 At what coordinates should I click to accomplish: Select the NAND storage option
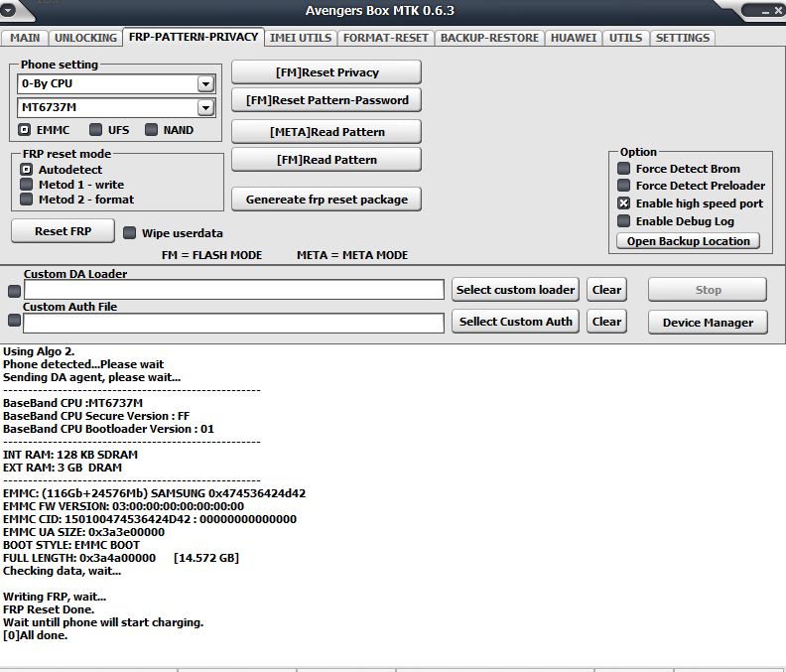click(151, 130)
